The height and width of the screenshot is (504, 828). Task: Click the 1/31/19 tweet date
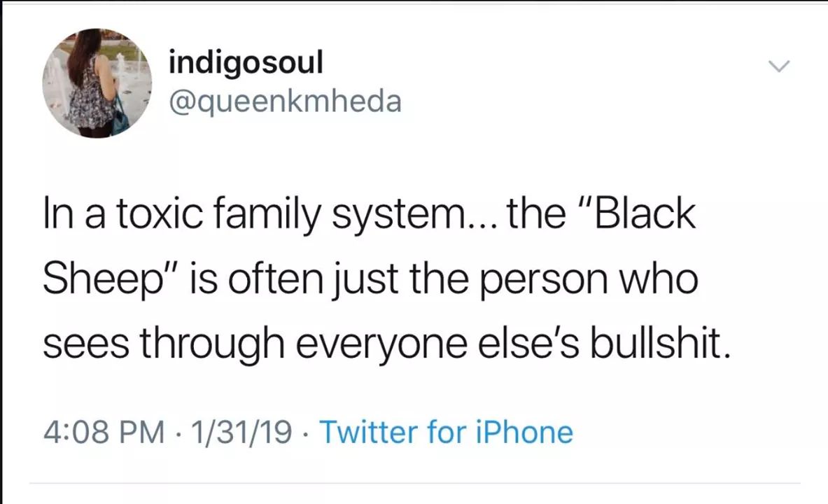coord(244,432)
